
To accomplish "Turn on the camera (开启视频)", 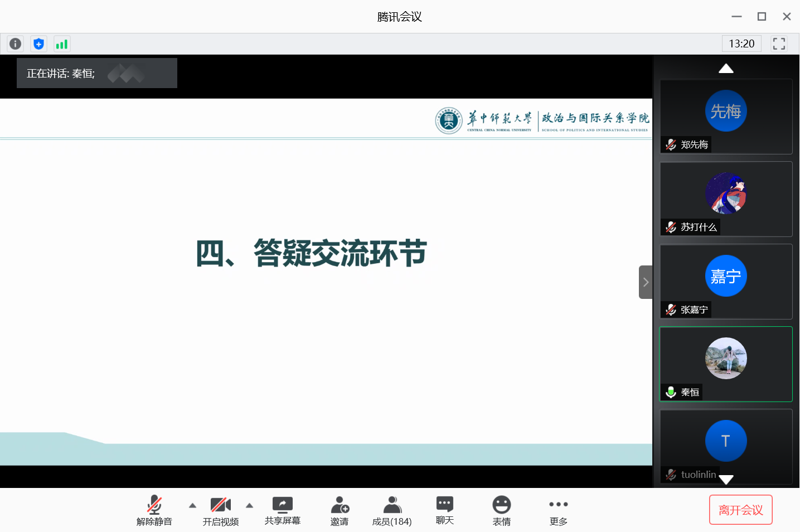I will tap(221, 510).
